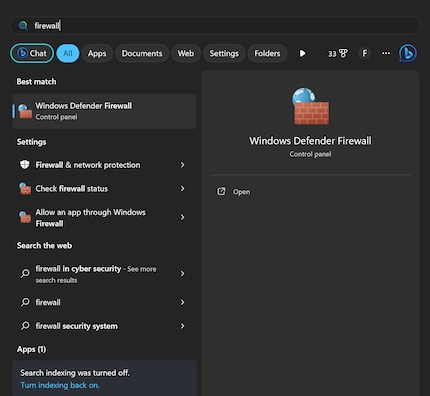
Task: Open the Bing Chat icon at top right
Action: [408, 53]
